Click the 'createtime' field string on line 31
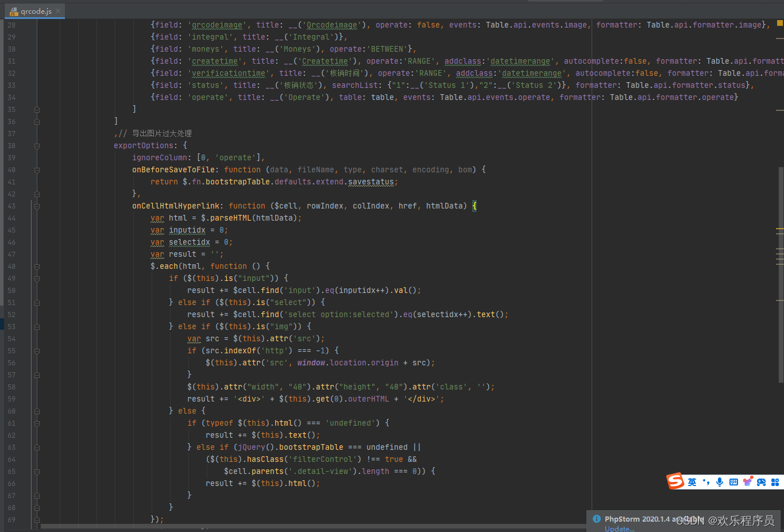The height and width of the screenshot is (532, 784). 215,61
